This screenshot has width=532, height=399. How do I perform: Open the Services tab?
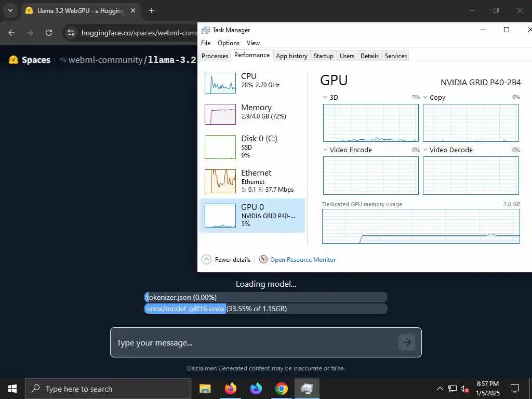pos(395,56)
